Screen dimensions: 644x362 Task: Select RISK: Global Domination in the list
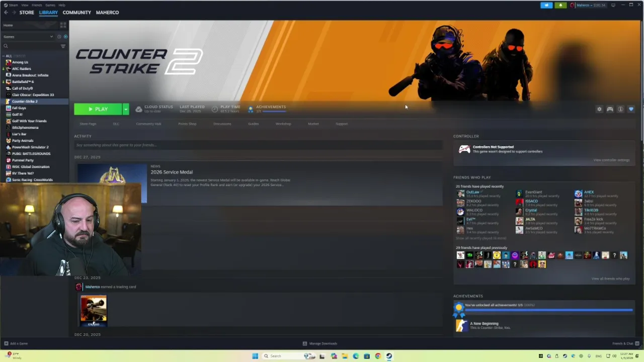coord(31,167)
